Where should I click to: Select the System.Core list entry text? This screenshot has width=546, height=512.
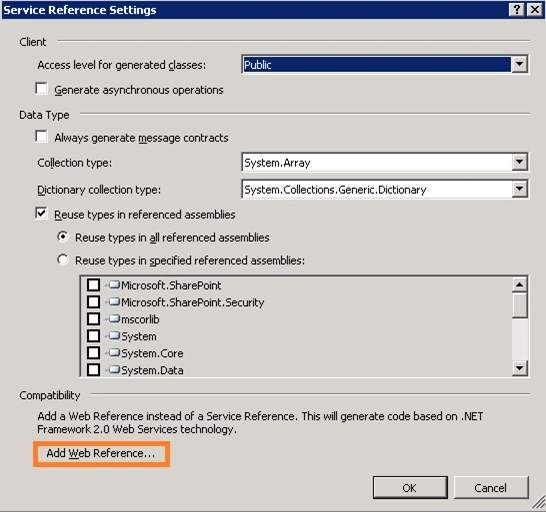point(152,353)
